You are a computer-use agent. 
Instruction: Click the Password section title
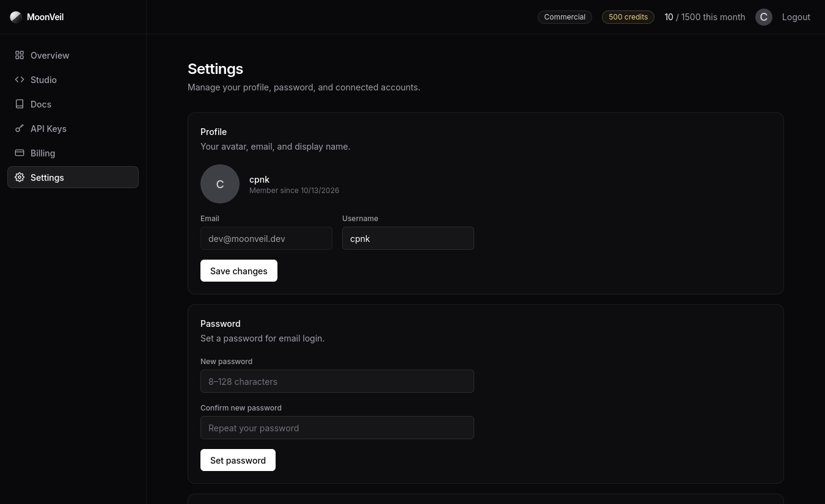pos(220,324)
